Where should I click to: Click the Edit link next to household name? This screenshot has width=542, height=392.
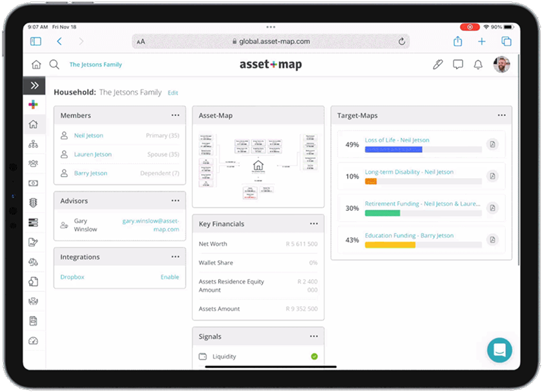[x=173, y=93]
